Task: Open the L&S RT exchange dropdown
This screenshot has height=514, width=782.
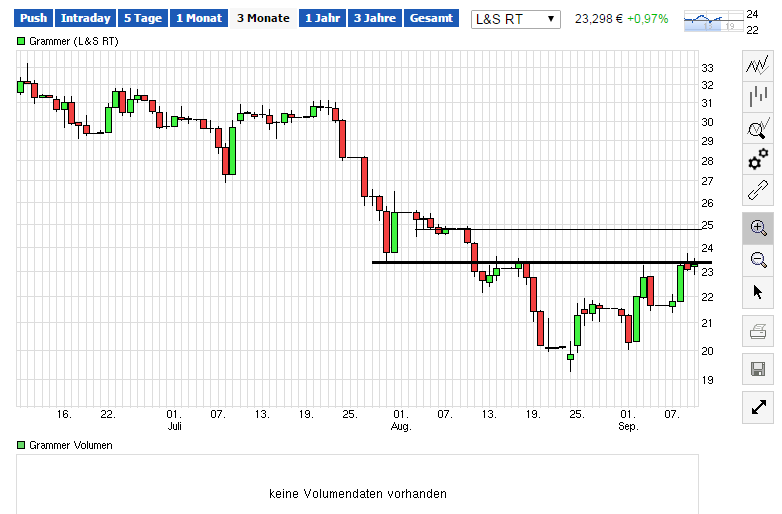Action: point(516,19)
